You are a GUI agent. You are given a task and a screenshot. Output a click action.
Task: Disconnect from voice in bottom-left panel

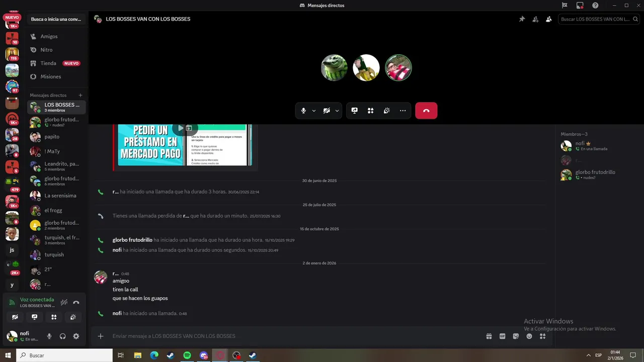click(x=76, y=302)
